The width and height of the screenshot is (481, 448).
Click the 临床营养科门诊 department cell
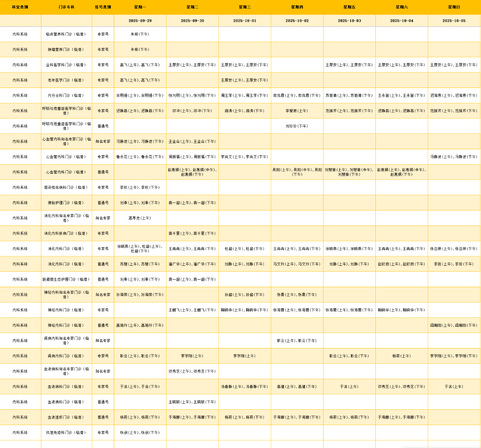pos(67,34)
